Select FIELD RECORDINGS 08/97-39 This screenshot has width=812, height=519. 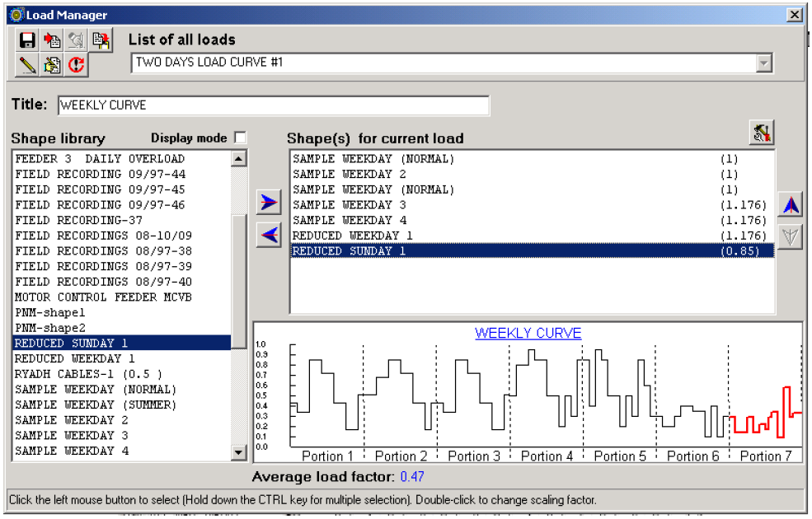pyautogui.click(x=122, y=266)
